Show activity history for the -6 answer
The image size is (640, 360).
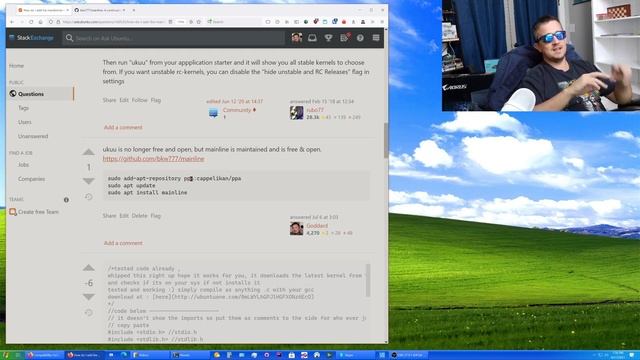(x=89, y=313)
